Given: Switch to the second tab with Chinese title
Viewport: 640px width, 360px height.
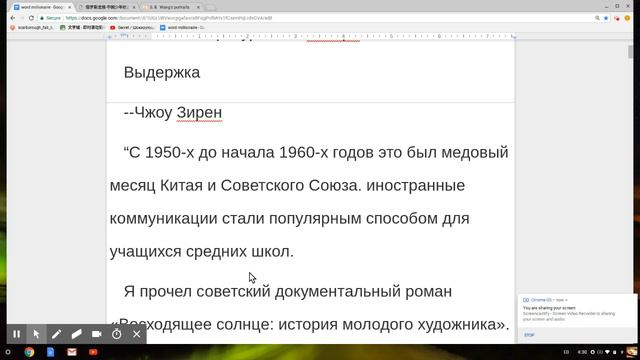Looking at the screenshot, I should [x=106, y=7].
